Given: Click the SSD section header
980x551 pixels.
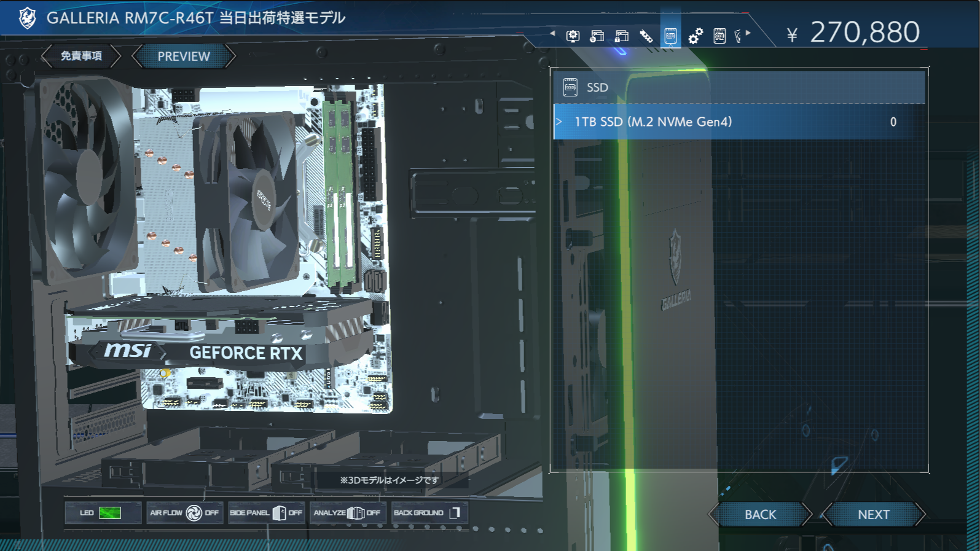Looking at the screenshot, I should click(x=739, y=87).
